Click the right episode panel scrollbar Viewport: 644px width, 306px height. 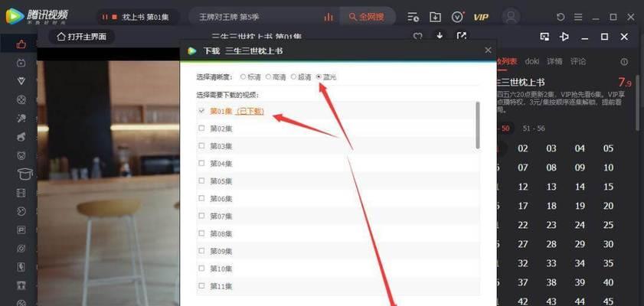click(638, 103)
